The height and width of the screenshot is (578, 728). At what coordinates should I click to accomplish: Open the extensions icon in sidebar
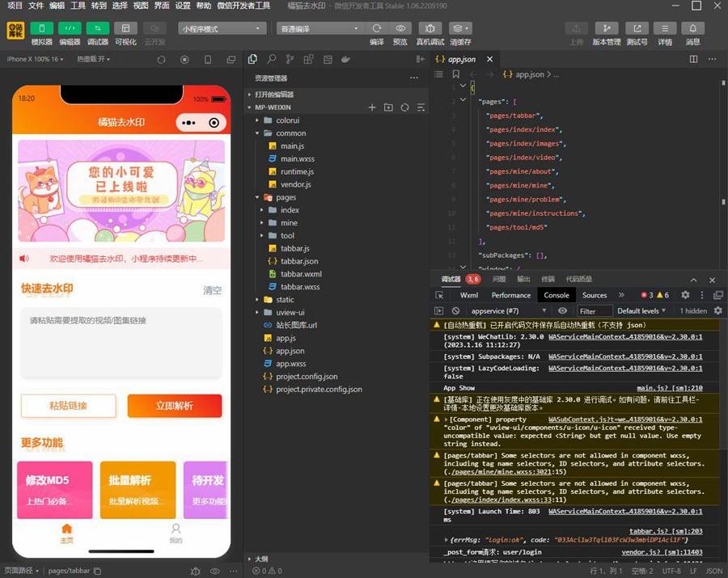pyautogui.click(x=308, y=59)
